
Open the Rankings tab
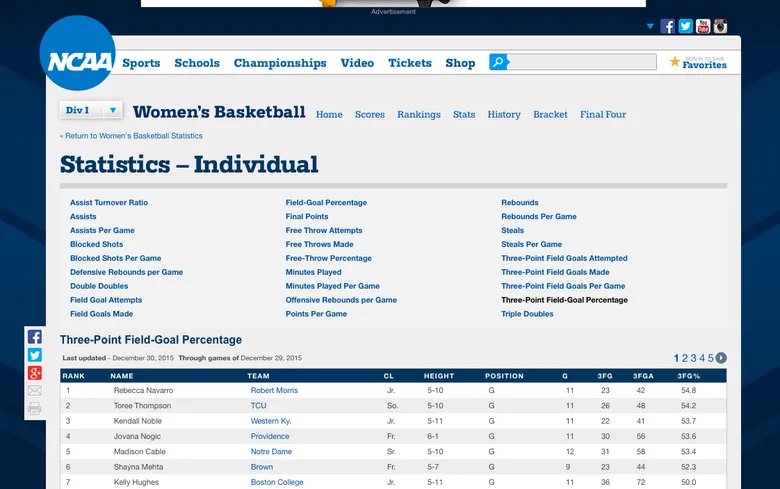coord(418,115)
